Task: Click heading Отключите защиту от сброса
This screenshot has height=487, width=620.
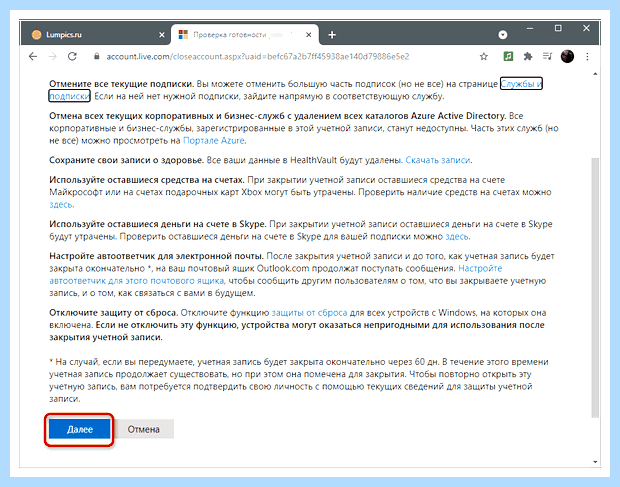Action: click(x=113, y=313)
